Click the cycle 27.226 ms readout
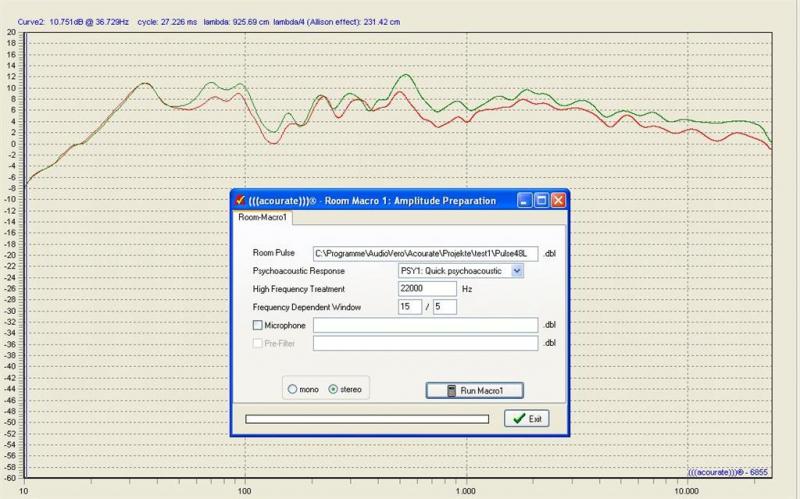 tap(167, 22)
